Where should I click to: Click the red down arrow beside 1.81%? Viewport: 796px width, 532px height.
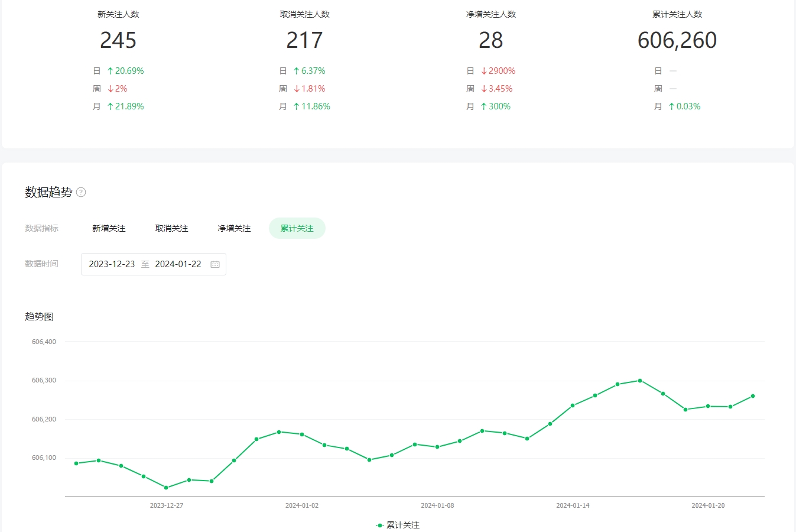(x=297, y=89)
